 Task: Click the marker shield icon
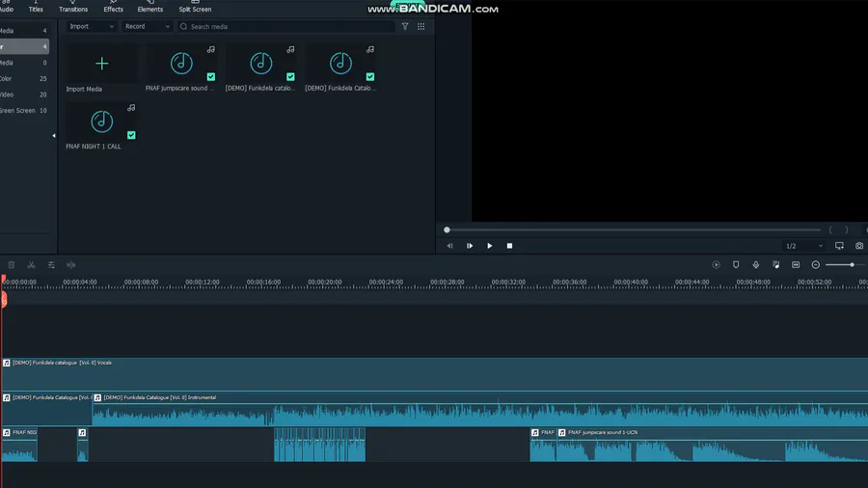[x=736, y=265]
